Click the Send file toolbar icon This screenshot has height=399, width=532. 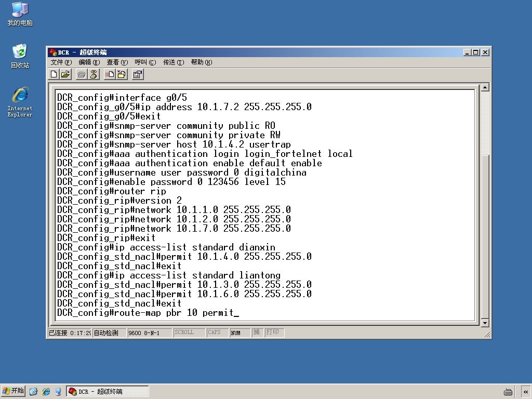pyautogui.click(x=110, y=74)
